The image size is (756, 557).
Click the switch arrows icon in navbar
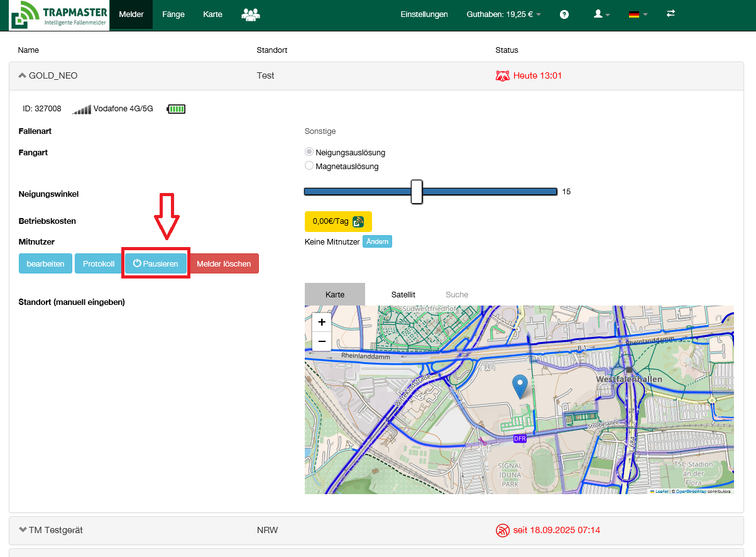[x=671, y=14]
